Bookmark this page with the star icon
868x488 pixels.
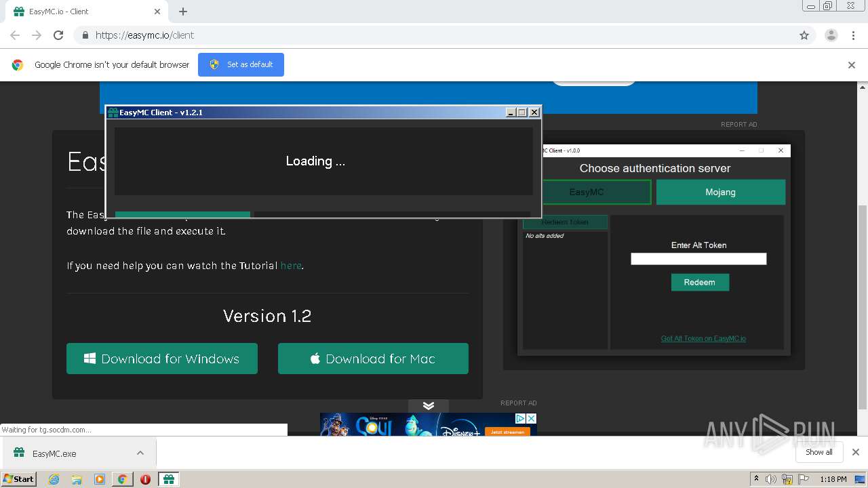(x=804, y=35)
